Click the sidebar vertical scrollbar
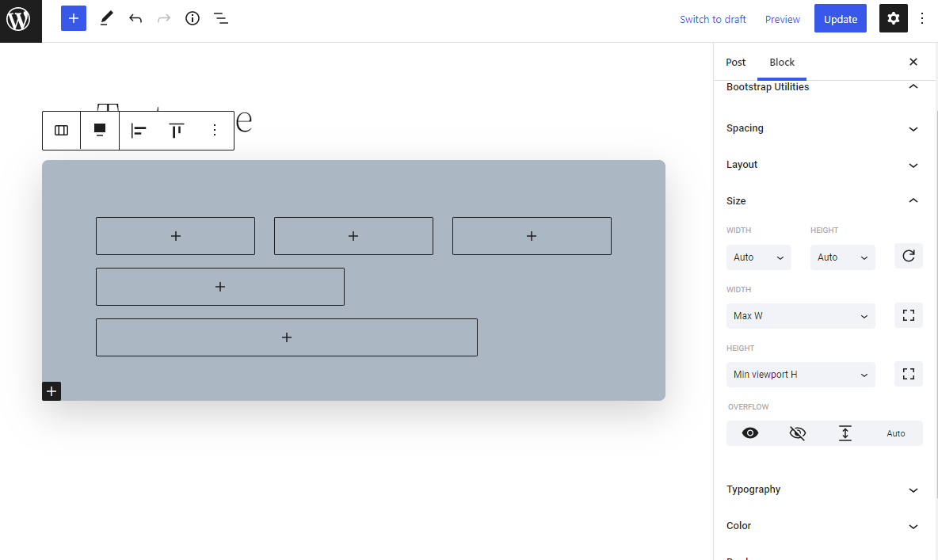Image resolution: width=938 pixels, height=560 pixels. (x=936, y=304)
